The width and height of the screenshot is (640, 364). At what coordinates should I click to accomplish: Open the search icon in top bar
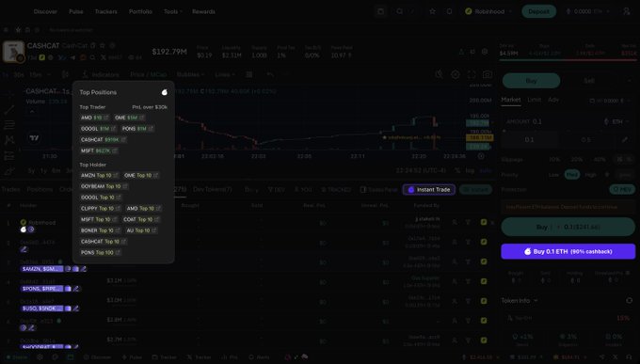(x=400, y=11)
